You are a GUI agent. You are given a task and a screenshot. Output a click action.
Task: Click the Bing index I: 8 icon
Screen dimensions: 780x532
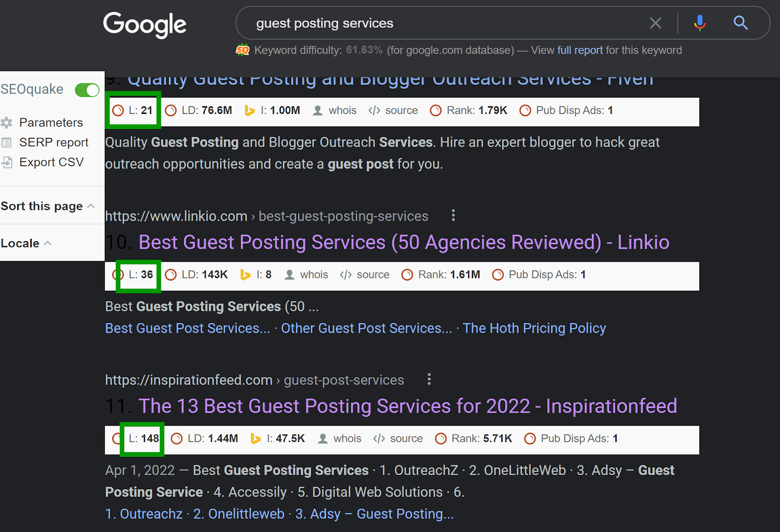tap(246, 275)
